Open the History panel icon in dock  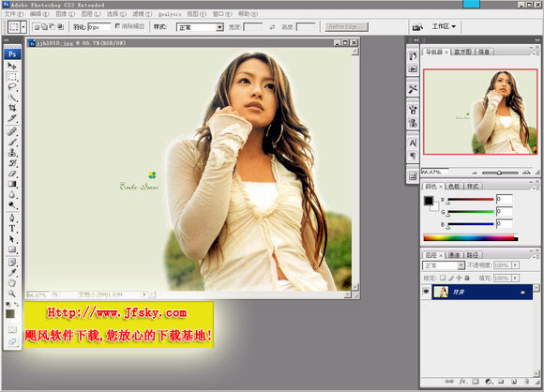[x=413, y=56]
